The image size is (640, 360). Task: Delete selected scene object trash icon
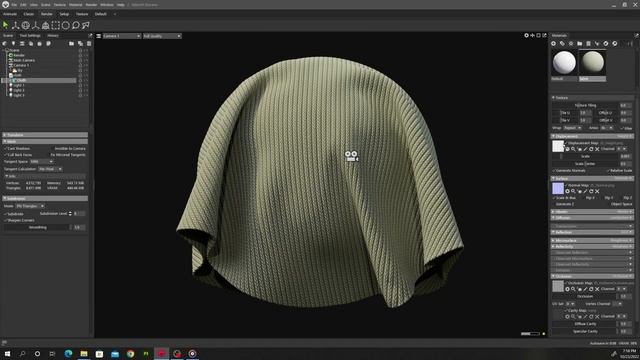click(x=89, y=43)
